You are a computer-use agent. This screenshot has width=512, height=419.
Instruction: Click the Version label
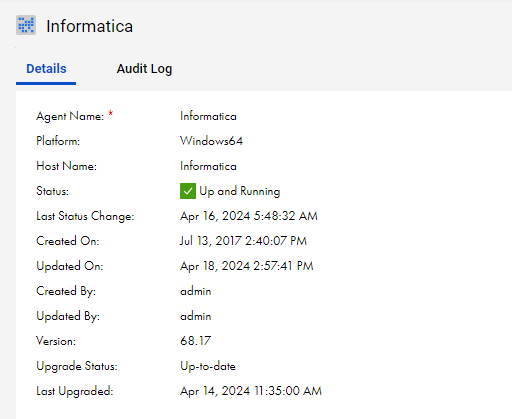[x=56, y=341]
